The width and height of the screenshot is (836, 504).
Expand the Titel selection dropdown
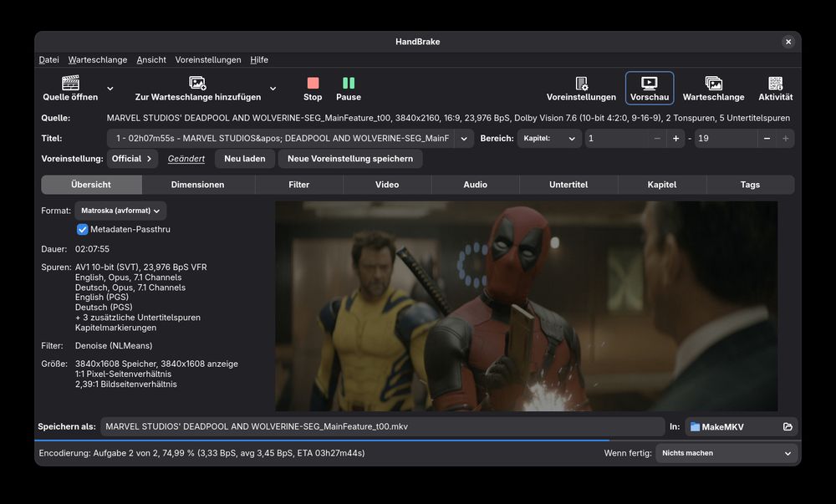[465, 139]
